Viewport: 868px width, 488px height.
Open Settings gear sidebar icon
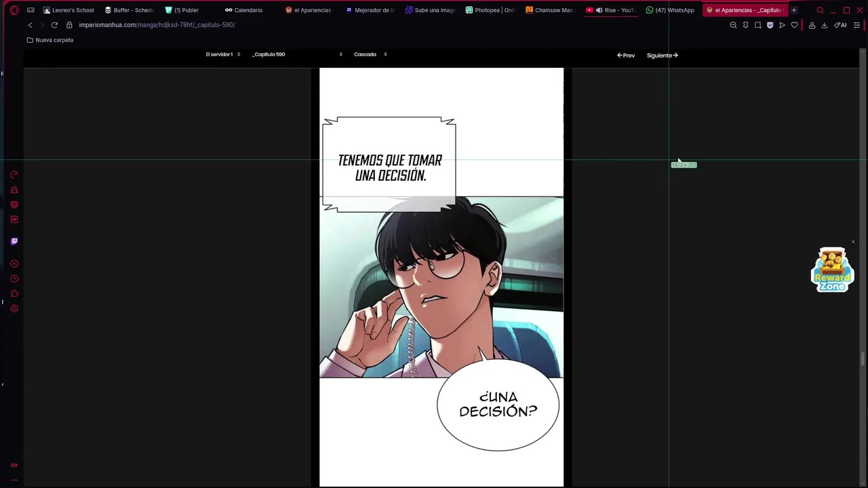(14, 308)
